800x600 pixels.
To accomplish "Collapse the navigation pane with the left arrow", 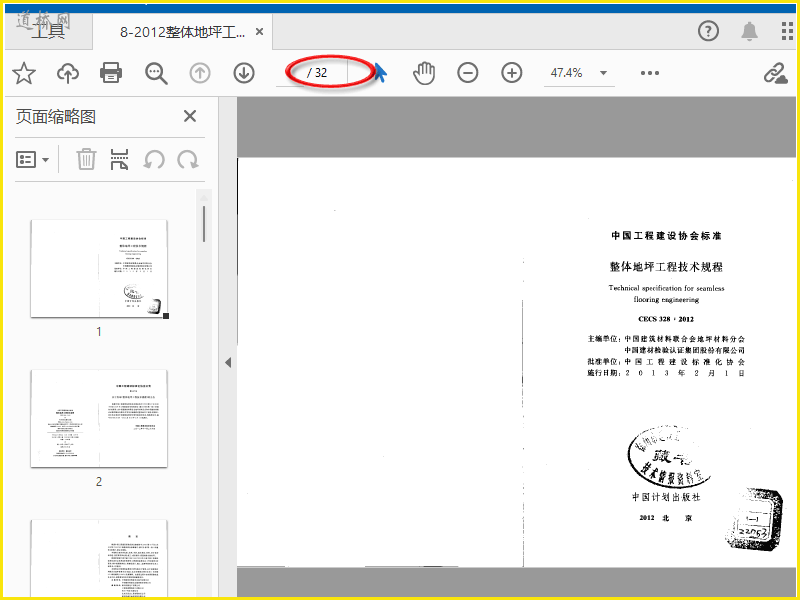I will point(228,363).
